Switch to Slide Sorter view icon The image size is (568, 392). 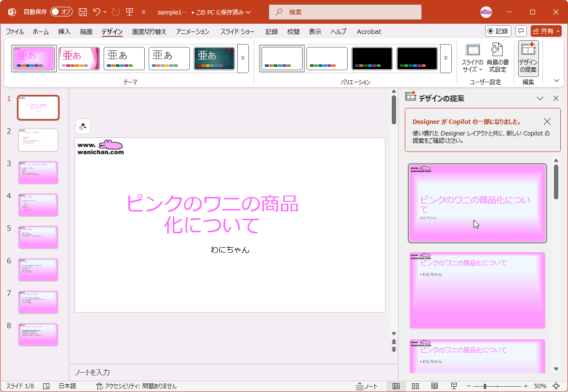click(415, 386)
